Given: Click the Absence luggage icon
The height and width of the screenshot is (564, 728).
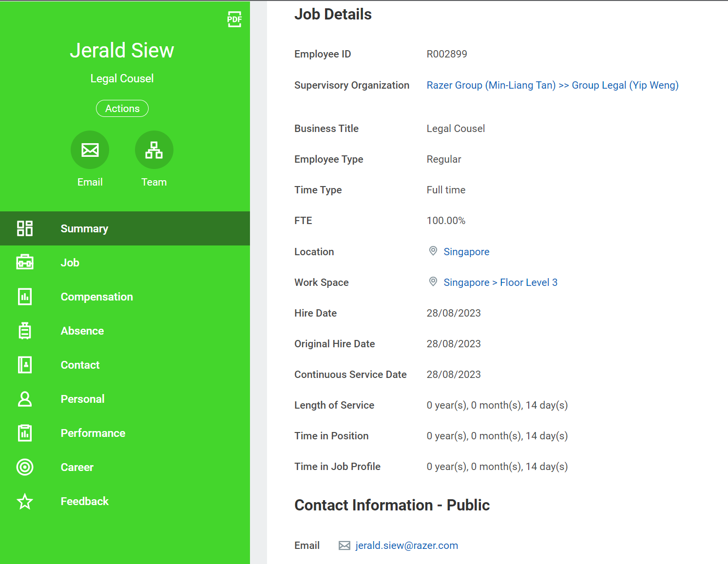Looking at the screenshot, I should pos(25,331).
